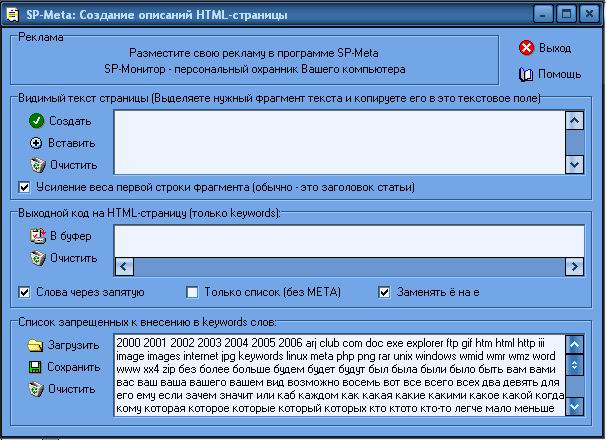Click up arrow of forbidden words scrollbar
Screen dimensions: 606x440
[x=574, y=344]
